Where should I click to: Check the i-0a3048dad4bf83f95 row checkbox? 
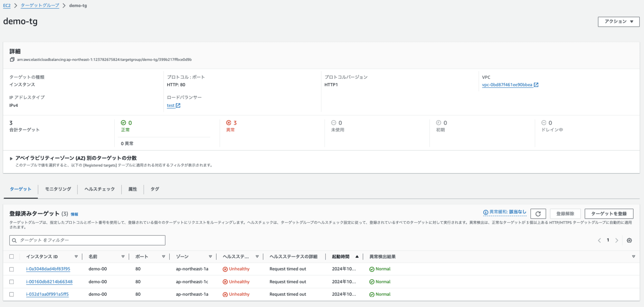12,269
